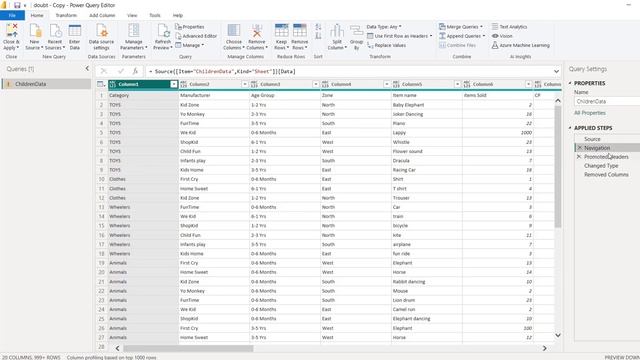Sort descending using the Z-A icon

(x=318, y=36)
